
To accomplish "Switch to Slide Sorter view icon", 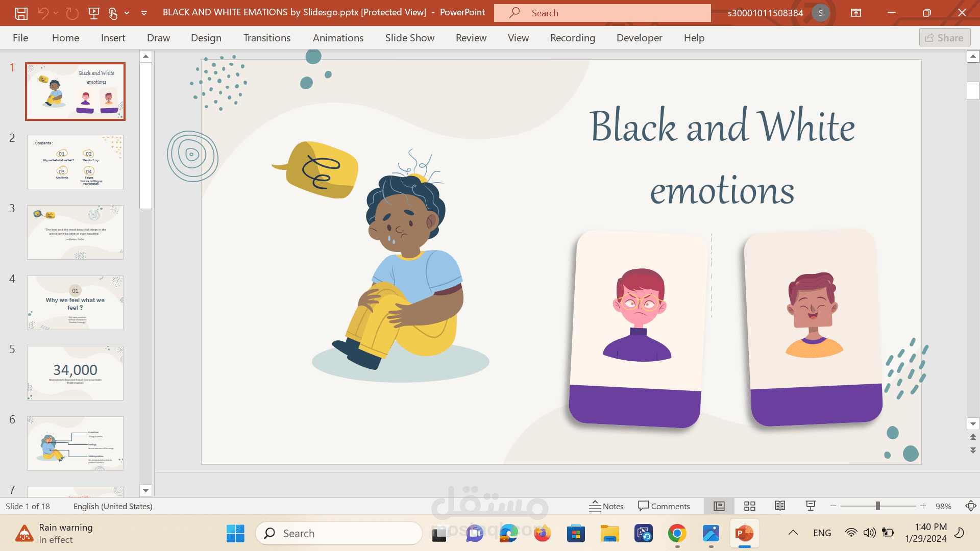I will [749, 506].
